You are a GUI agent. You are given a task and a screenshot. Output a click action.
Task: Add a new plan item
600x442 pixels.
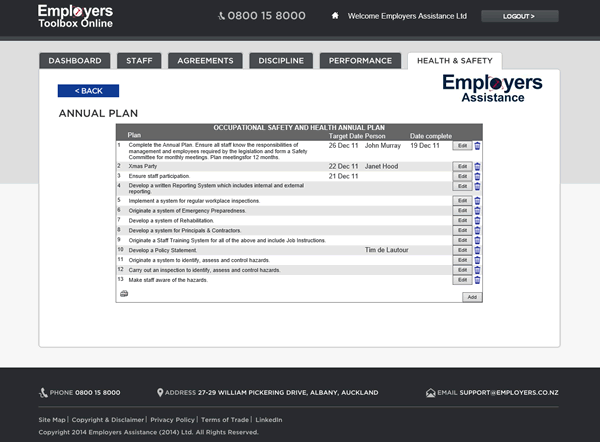pyautogui.click(x=471, y=297)
